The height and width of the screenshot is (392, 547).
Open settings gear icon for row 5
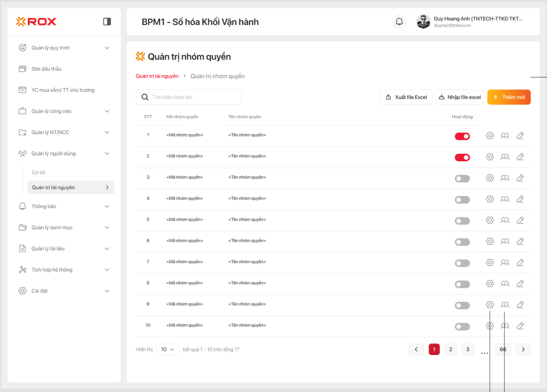(x=490, y=220)
